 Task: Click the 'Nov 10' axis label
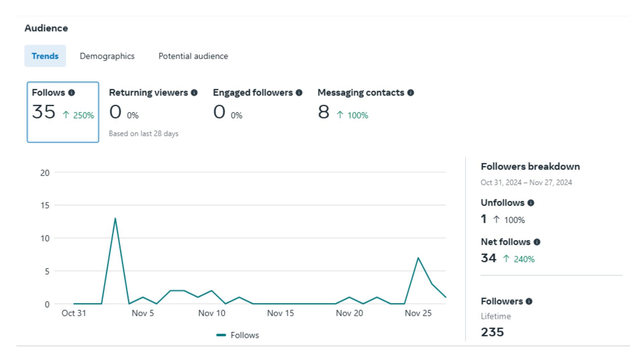[x=212, y=313]
